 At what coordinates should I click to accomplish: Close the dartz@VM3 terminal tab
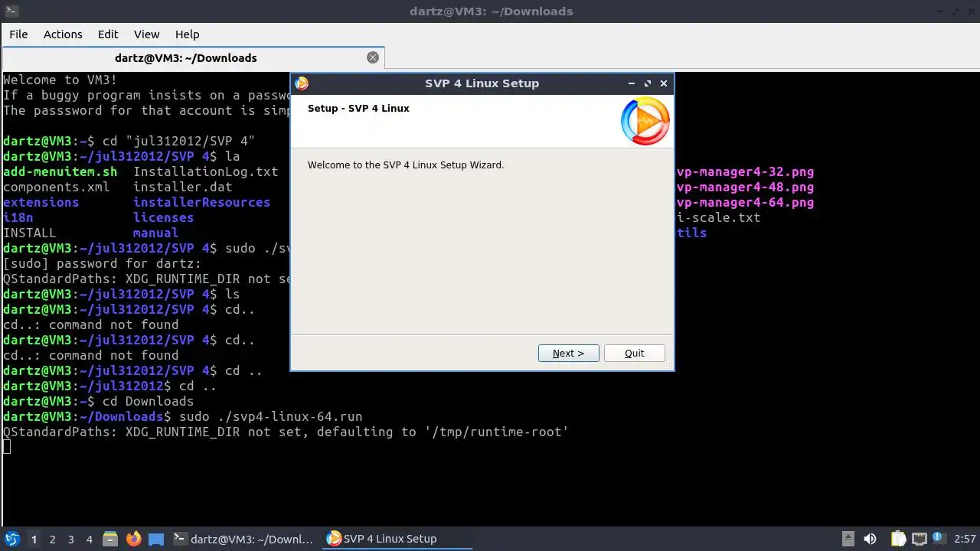coord(373,57)
